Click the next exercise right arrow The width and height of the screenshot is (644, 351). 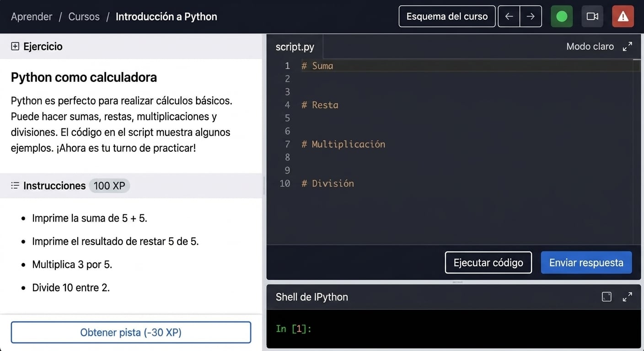point(531,16)
